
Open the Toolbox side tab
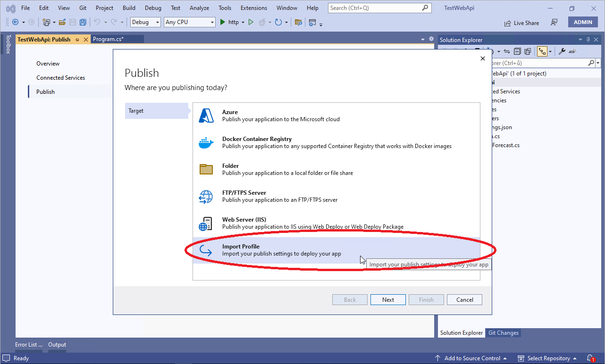[x=8, y=44]
